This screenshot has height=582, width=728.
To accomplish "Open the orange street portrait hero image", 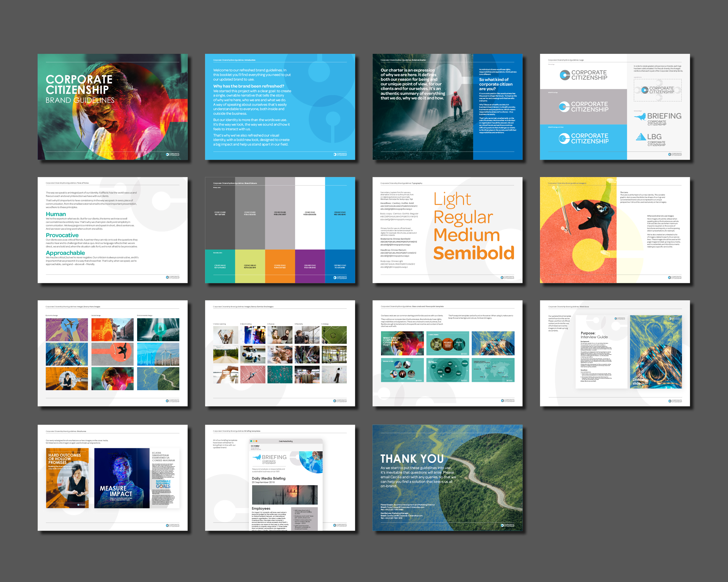I will (112, 330).
